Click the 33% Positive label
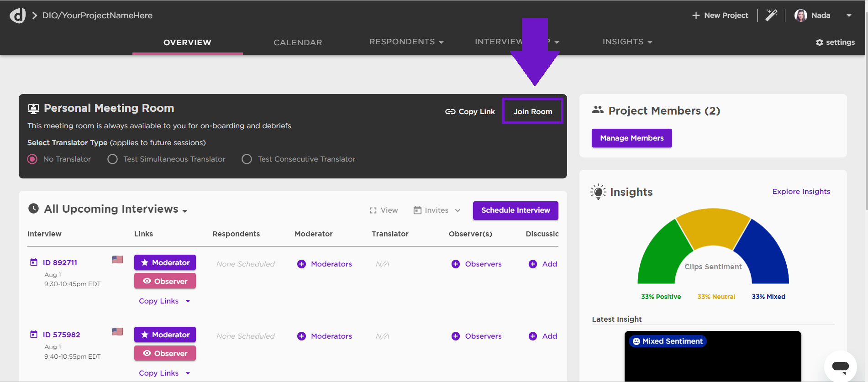 coord(661,297)
